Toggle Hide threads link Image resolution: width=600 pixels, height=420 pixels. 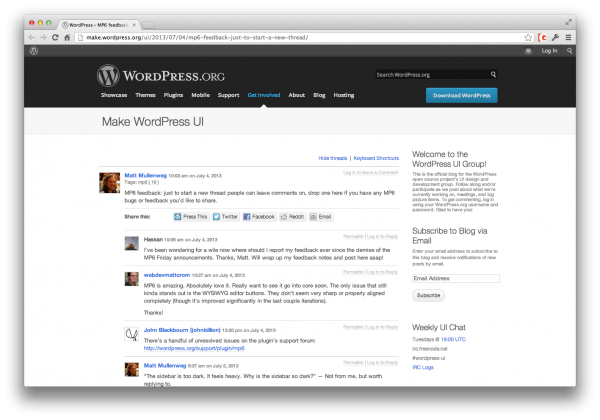pyautogui.click(x=333, y=158)
